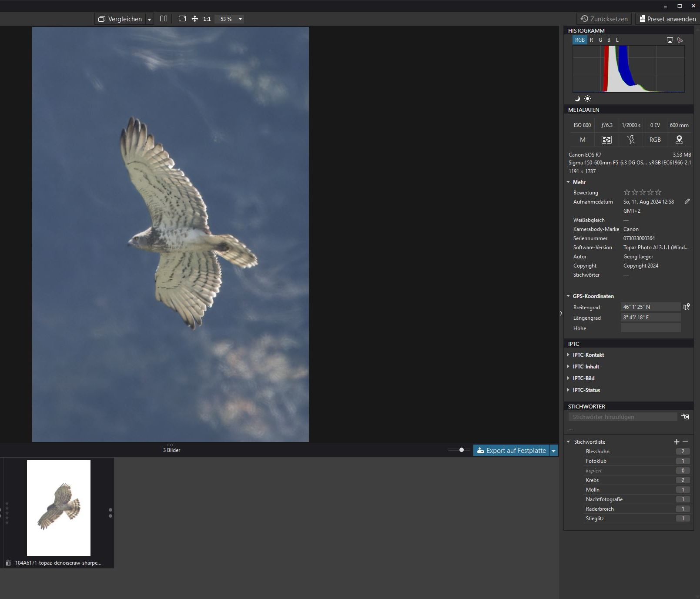The image size is (700, 599).
Task: Click the map icon beside Breitengrad
Action: point(687,307)
